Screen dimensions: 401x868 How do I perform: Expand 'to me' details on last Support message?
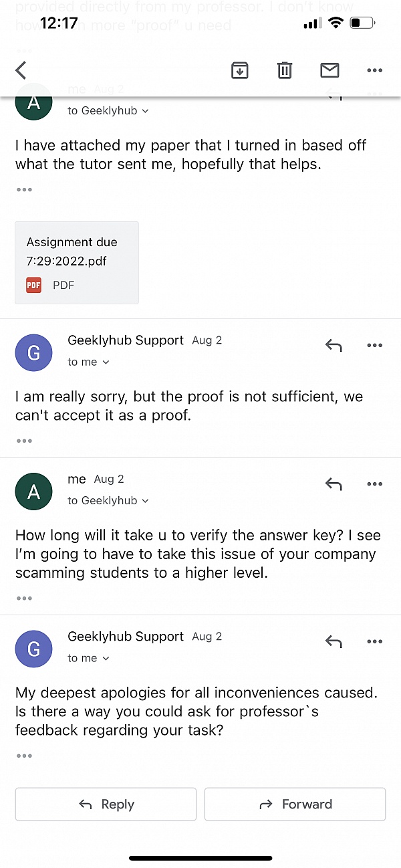[88, 658]
